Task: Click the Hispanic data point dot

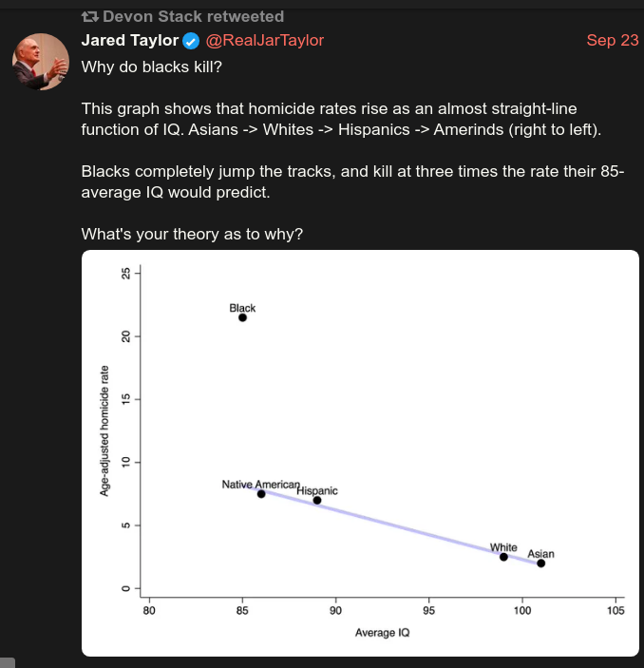Action: tap(317, 500)
